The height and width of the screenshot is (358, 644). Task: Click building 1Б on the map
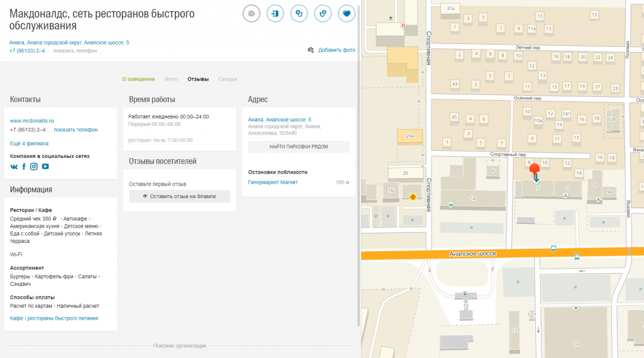click(391, 190)
